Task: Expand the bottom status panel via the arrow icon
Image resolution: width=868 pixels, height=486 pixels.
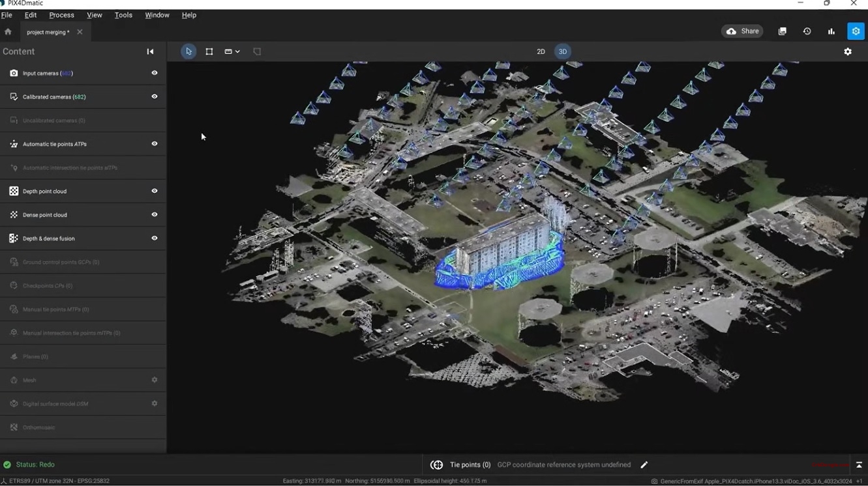Action: point(858,465)
